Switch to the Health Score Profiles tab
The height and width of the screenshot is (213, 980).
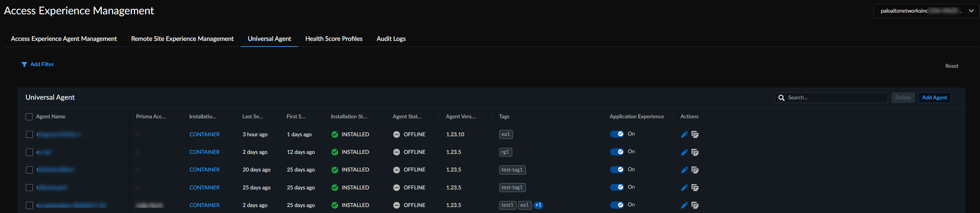(334, 39)
